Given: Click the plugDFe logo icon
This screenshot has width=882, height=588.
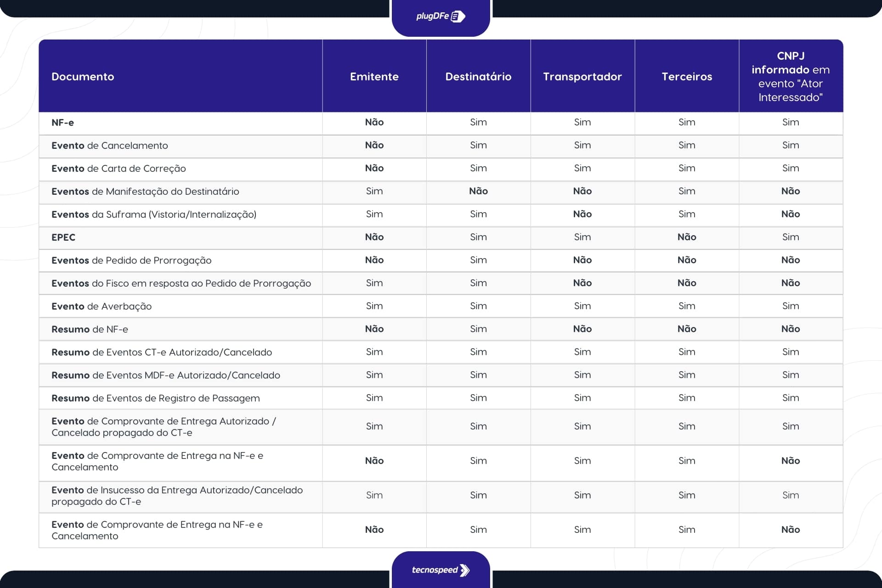Looking at the screenshot, I should click(458, 17).
